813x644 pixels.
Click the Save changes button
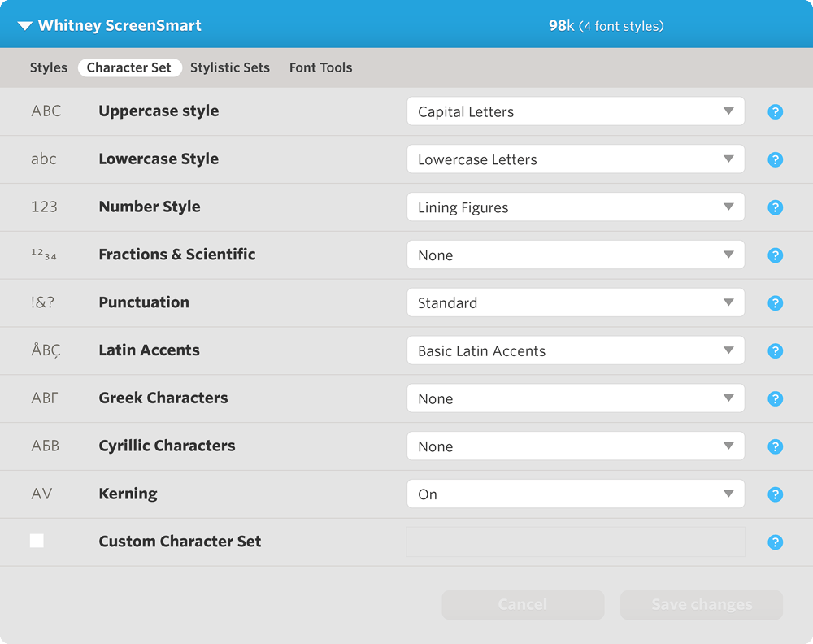click(x=702, y=605)
